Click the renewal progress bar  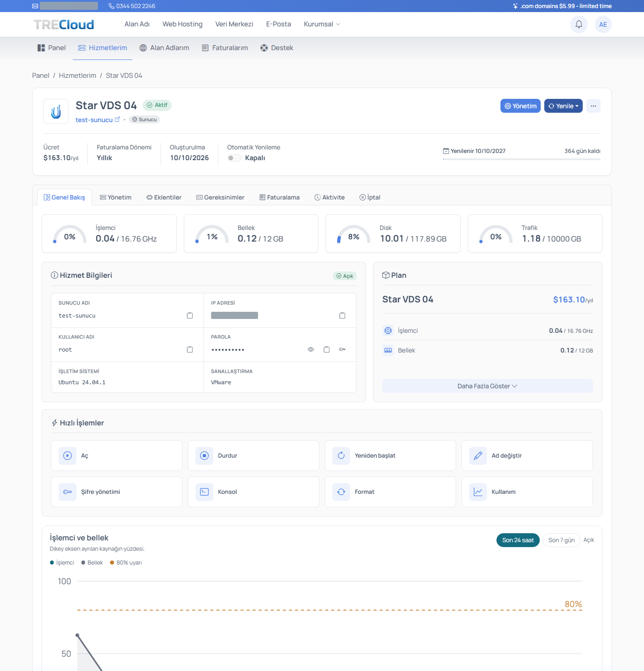pyautogui.click(x=521, y=159)
